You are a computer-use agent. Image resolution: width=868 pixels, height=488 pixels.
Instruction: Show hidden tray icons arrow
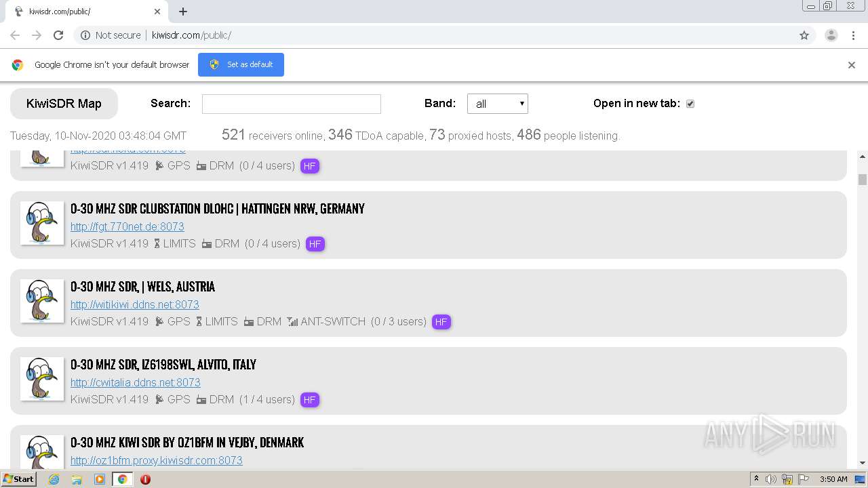pyautogui.click(x=756, y=479)
